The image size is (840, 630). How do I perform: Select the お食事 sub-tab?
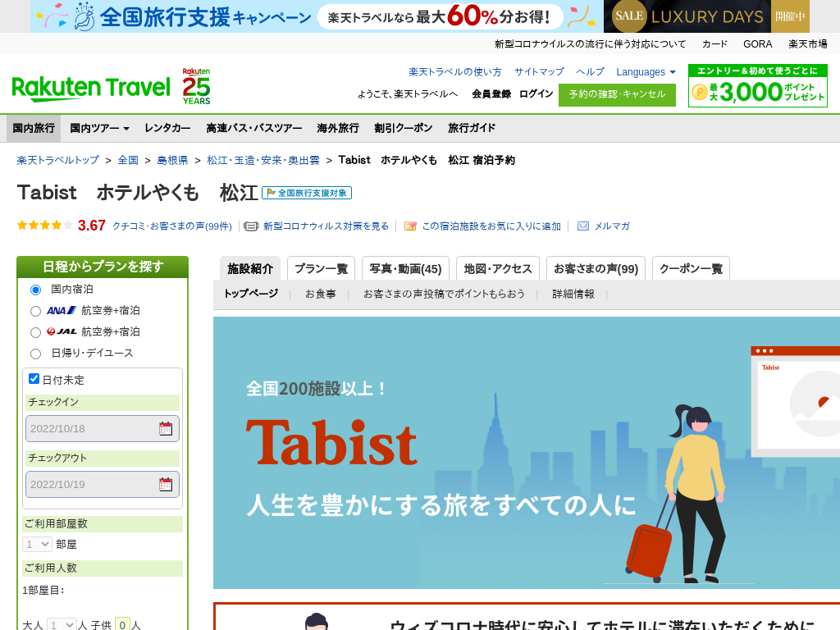coord(321,294)
